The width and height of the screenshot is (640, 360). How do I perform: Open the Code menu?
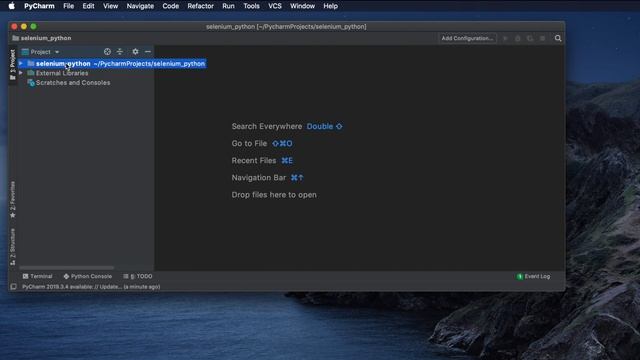coord(171,6)
